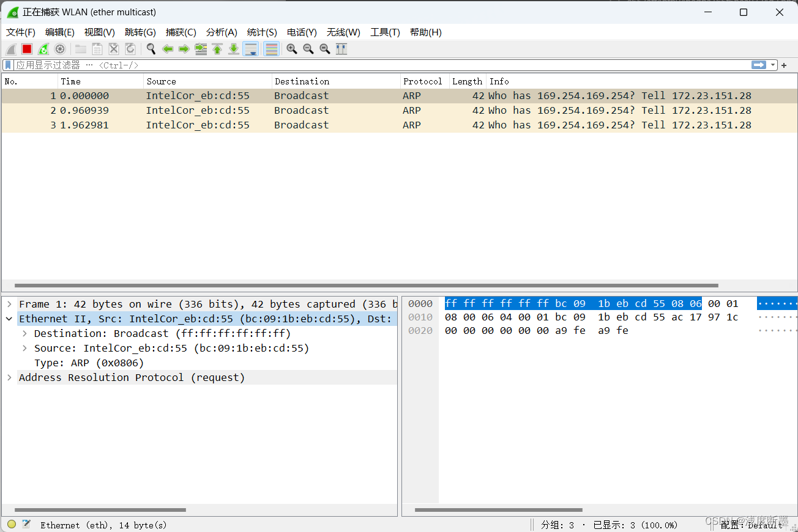Screen dimensions: 798x532
Task: Click the close capture file icon
Action: pyautogui.click(x=114, y=50)
